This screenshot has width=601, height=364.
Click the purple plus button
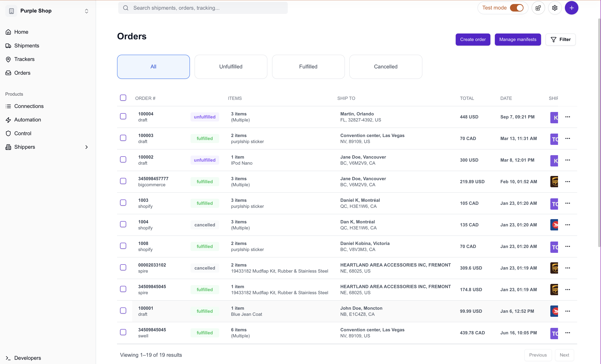click(x=571, y=8)
